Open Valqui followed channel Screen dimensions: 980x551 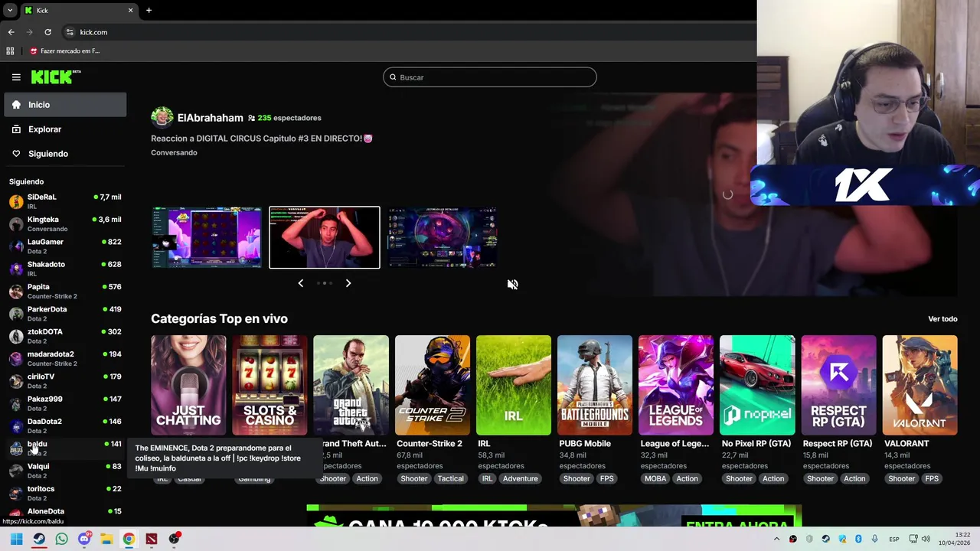pos(65,471)
